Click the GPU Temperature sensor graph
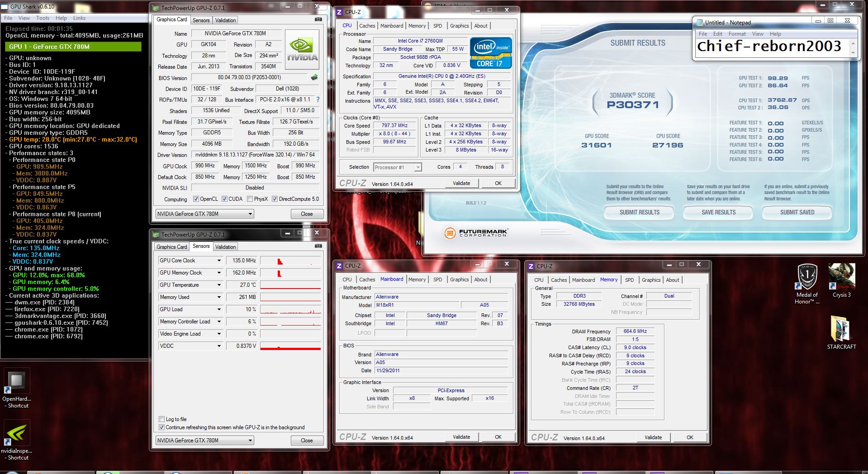 click(290, 285)
